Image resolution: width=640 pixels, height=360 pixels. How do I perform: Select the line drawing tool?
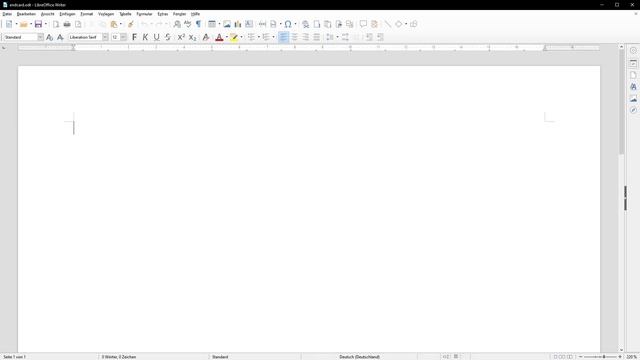[387, 24]
